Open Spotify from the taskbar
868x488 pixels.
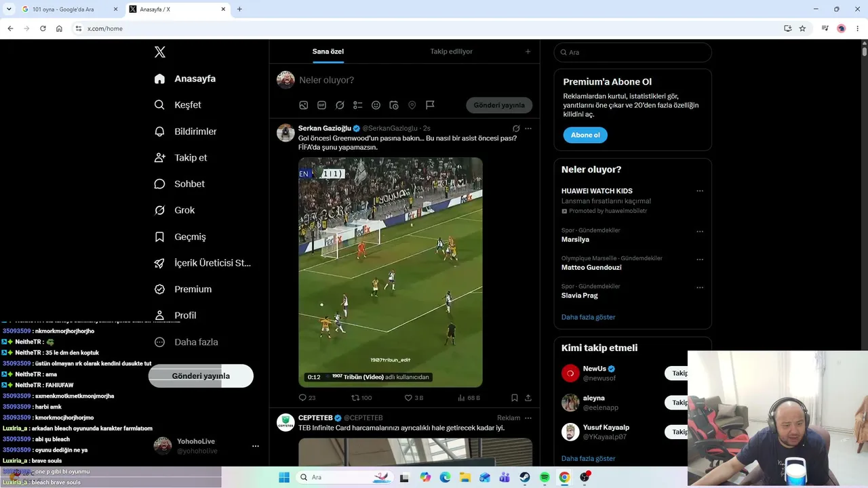[x=545, y=477]
